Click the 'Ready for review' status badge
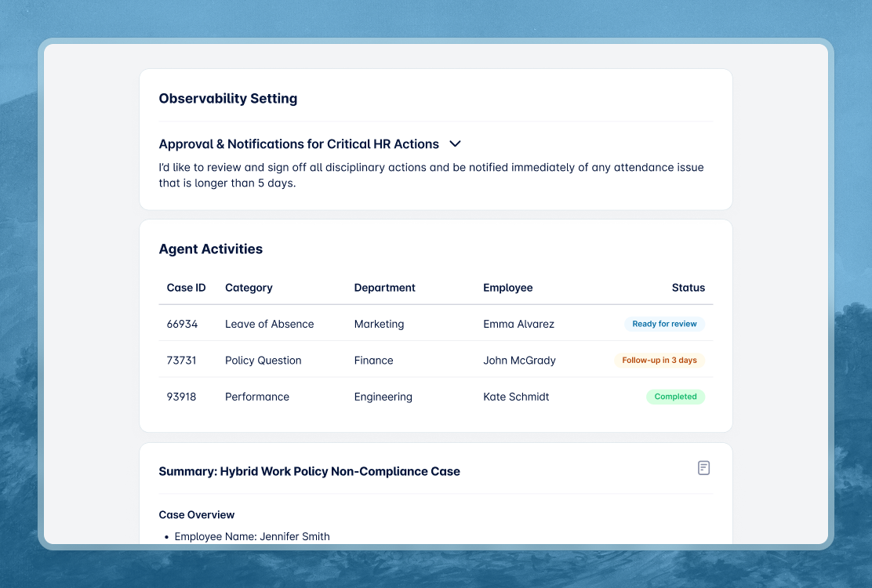This screenshot has height=588, width=872. tap(664, 324)
